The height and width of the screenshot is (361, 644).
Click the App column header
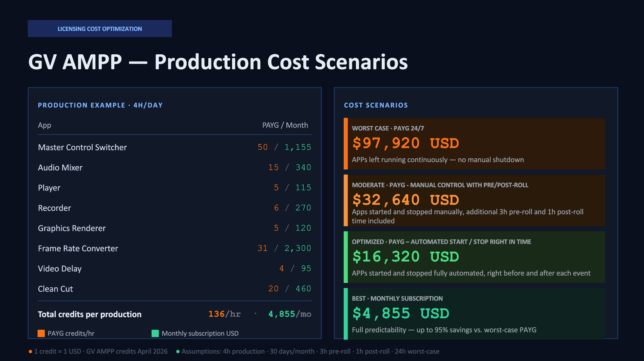coord(44,125)
